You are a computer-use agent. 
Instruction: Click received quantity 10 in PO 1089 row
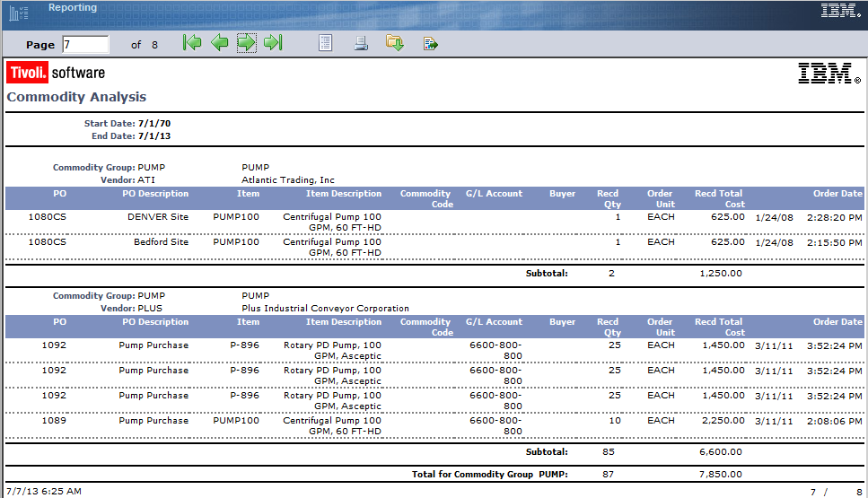(615, 421)
